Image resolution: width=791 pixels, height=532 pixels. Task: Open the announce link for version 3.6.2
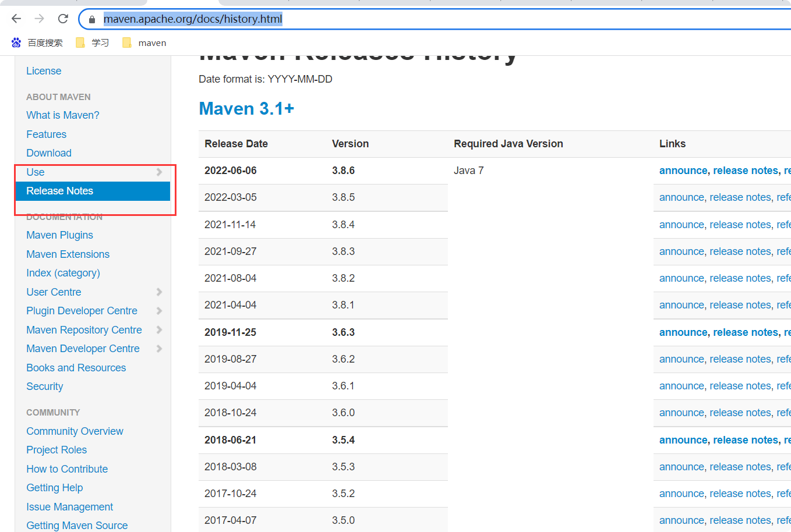pyautogui.click(x=681, y=359)
